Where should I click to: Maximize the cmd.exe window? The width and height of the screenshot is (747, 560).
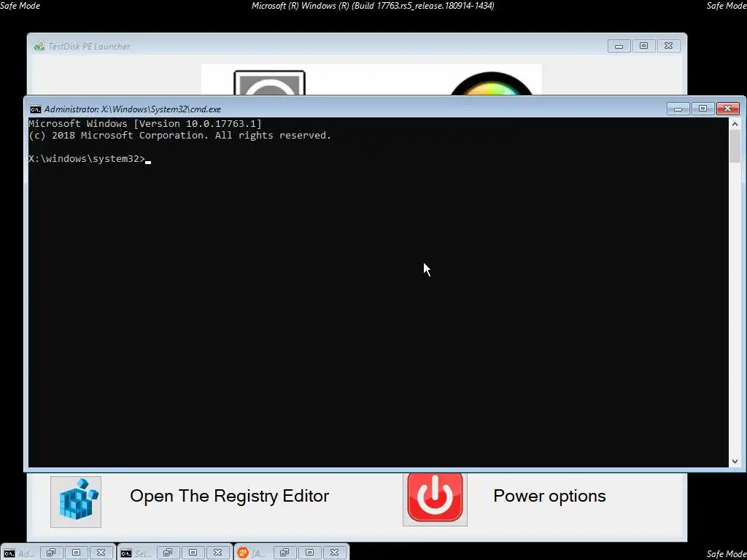[x=703, y=109]
